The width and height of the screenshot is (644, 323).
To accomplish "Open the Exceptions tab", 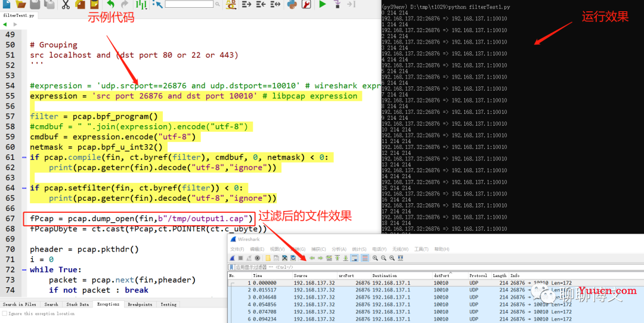I will (x=108, y=305).
